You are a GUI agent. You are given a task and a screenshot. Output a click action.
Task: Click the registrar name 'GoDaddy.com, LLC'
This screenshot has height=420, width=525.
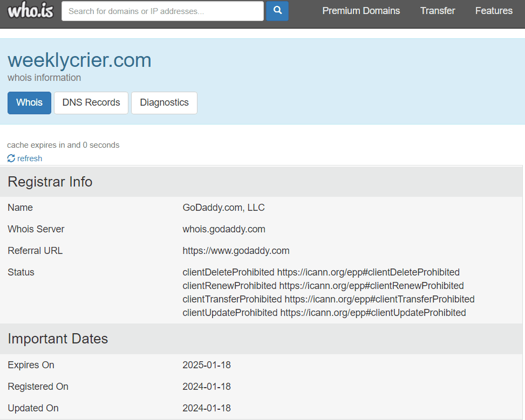pyautogui.click(x=224, y=208)
